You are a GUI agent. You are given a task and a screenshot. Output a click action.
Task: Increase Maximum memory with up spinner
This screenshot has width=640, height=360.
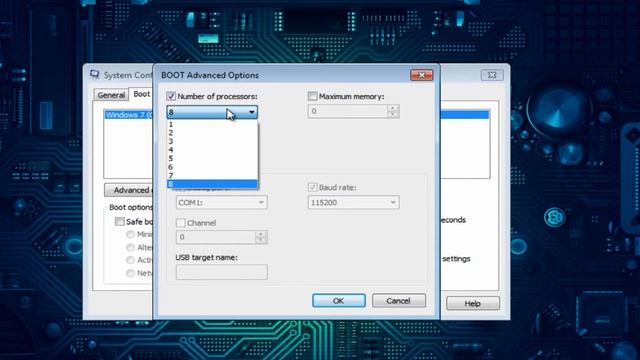point(393,108)
